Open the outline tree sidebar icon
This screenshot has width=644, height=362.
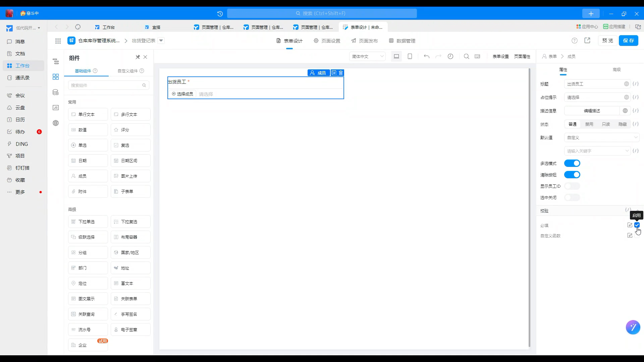point(56,62)
